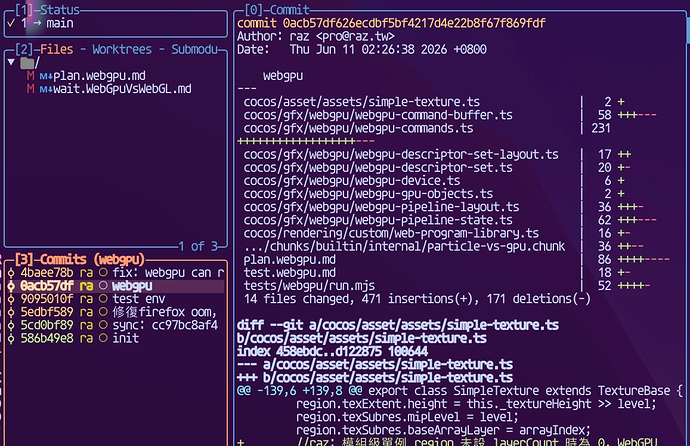The height and width of the screenshot is (446, 690).
Task: Click the markdown icon of wait.WebGpuVsWebGL.md
Action: click(x=46, y=90)
